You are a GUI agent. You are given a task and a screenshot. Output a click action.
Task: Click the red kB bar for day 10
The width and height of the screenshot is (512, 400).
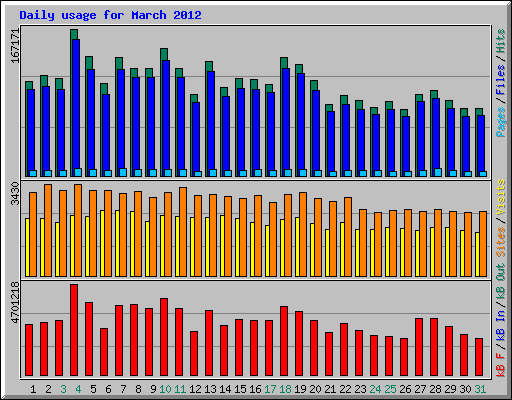coord(164,337)
